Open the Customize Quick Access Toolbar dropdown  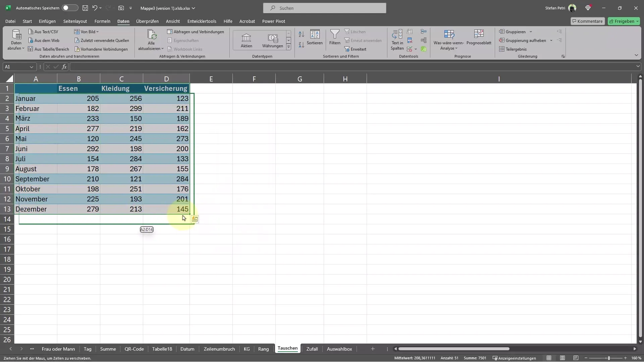[130, 8]
